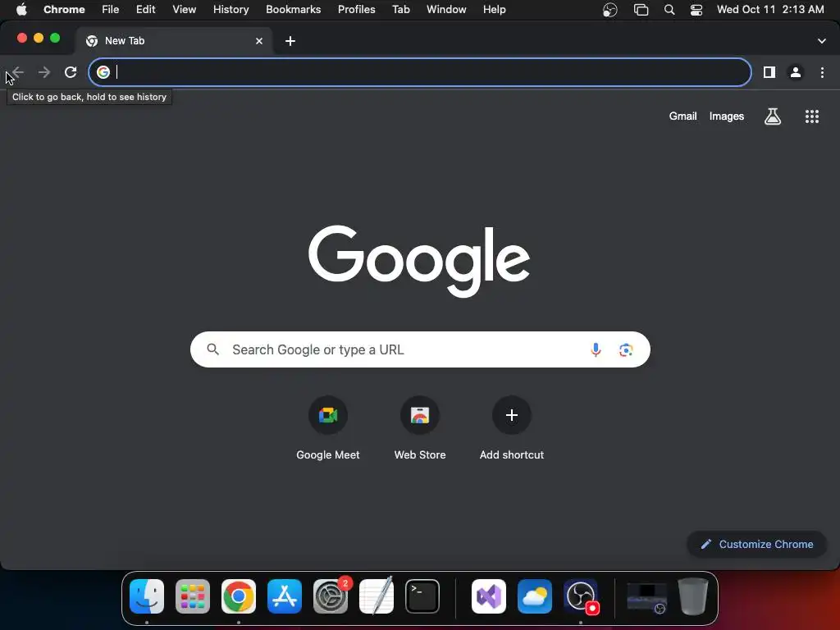Open Launchpad from the dock

[192, 596]
